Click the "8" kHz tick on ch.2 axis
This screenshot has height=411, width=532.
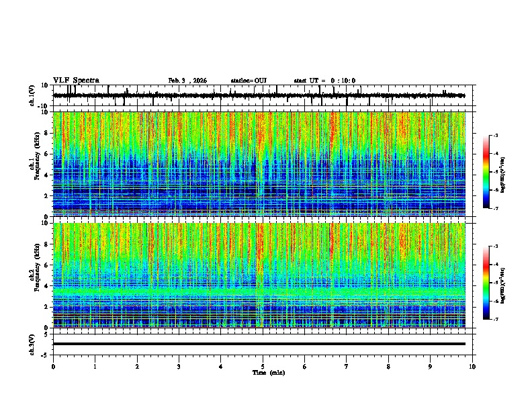click(46, 244)
